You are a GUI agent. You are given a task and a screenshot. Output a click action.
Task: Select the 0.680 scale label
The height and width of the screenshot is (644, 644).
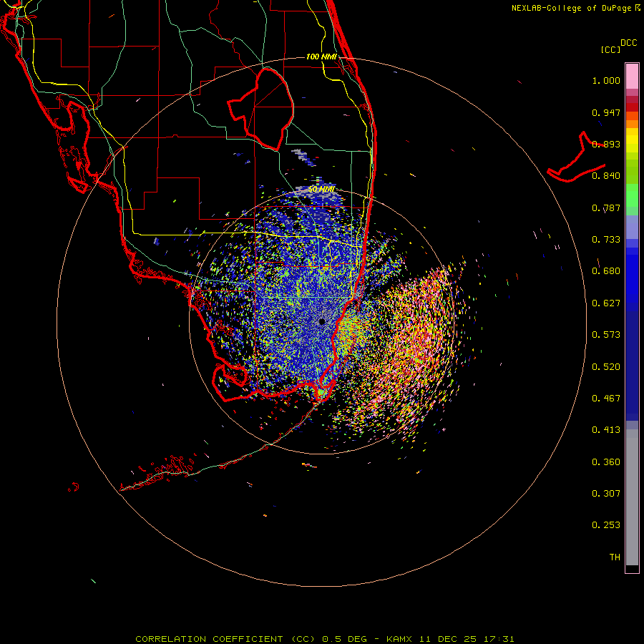tap(606, 271)
